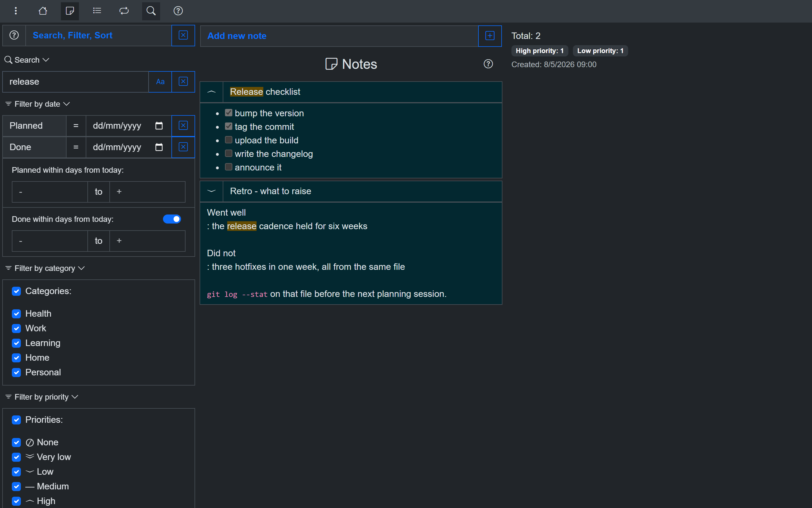
Task: Check the announce it checkbox
Action: [x=228, y=167]
